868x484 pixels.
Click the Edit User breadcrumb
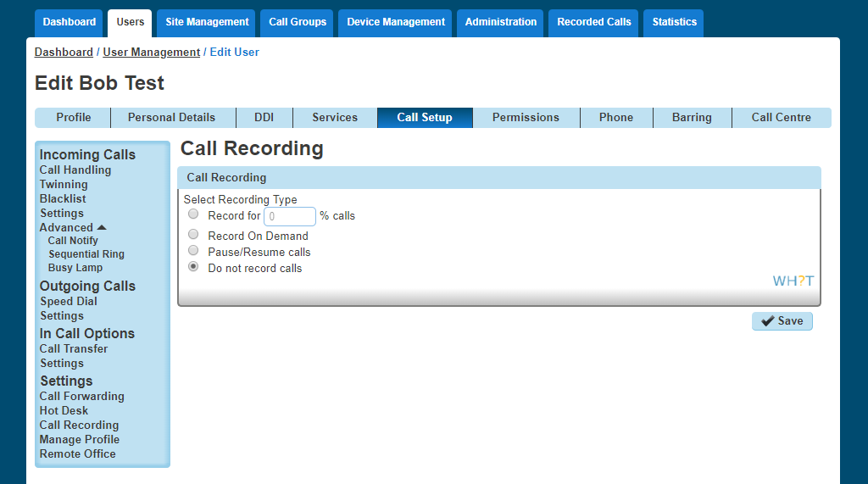pos(234,52)
